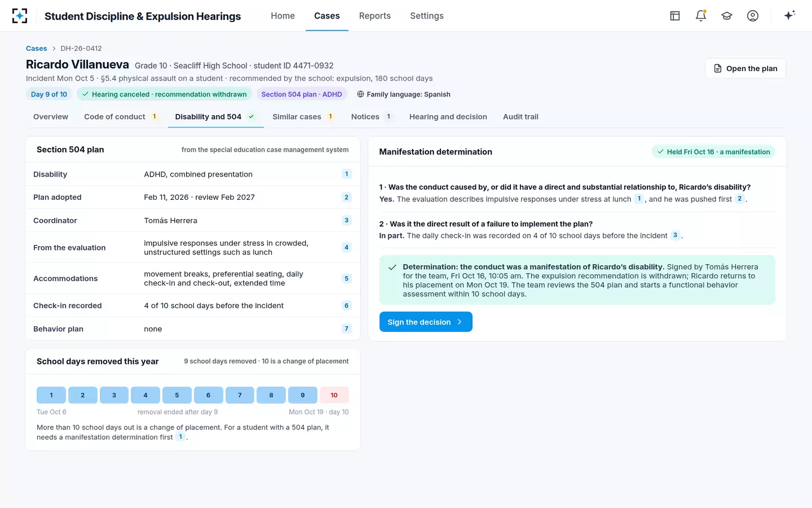Click the Open the plan button
Image resolution: width=812 pixels, height=508 pixels.
745,68
